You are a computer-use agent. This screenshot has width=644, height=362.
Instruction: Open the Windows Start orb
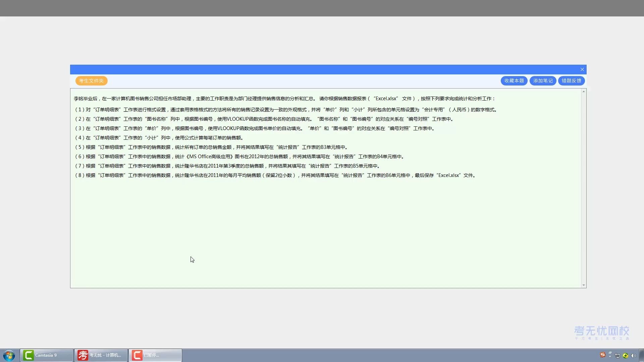(9, 355)
